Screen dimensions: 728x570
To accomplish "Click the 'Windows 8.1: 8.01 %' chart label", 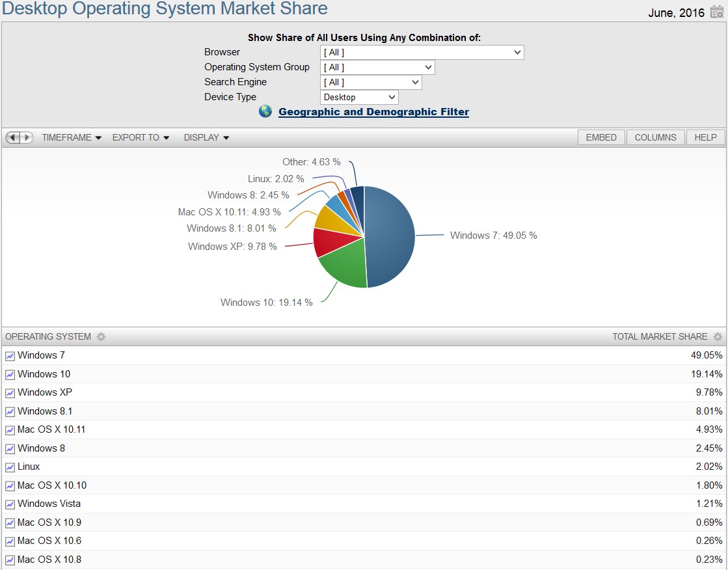I will point(231,228).
